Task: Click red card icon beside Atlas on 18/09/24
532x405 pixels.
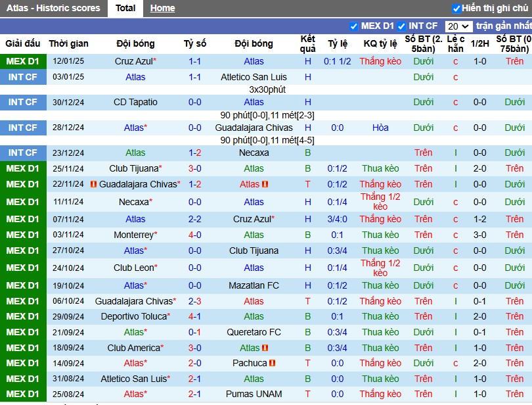Action: coord(265,348)
